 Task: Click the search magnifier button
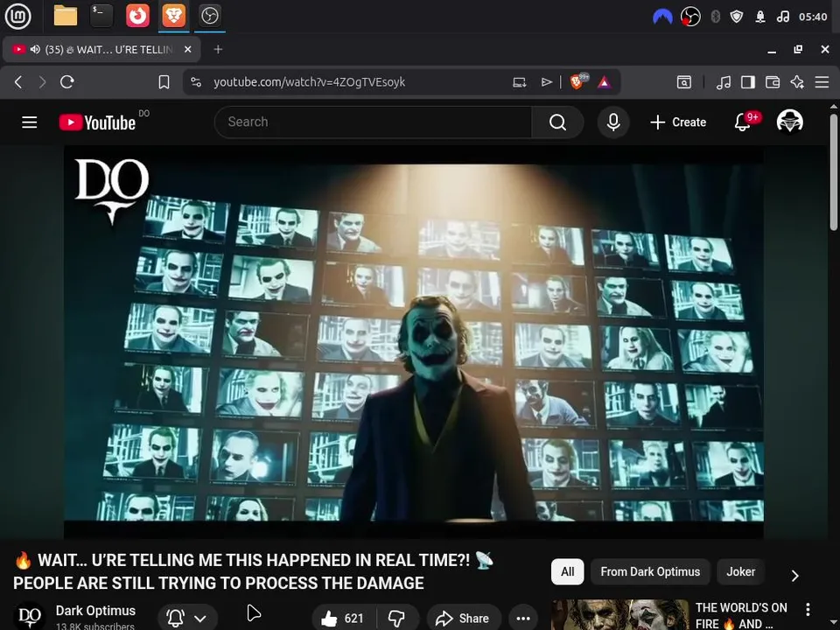557,122
